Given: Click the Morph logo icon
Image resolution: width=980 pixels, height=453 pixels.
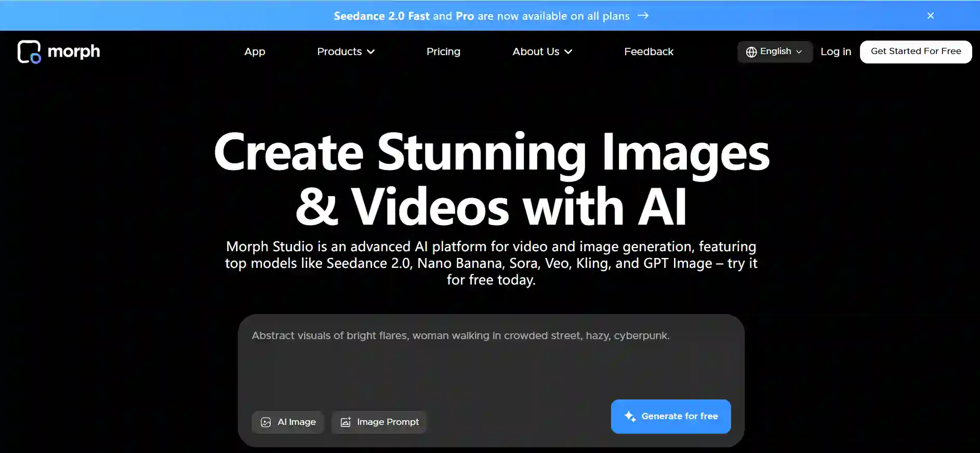Looking at the screenshot, I should click(x=29, y=51).
